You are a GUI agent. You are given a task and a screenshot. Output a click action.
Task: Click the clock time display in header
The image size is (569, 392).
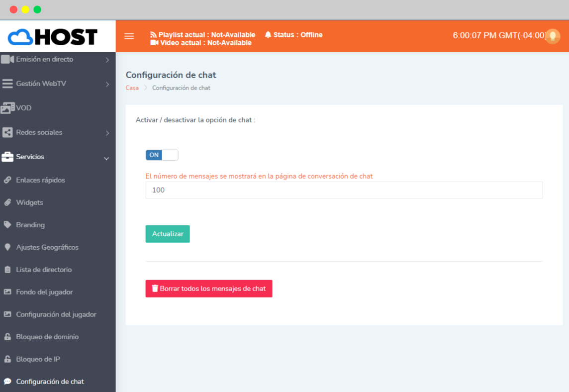[500, 36]
